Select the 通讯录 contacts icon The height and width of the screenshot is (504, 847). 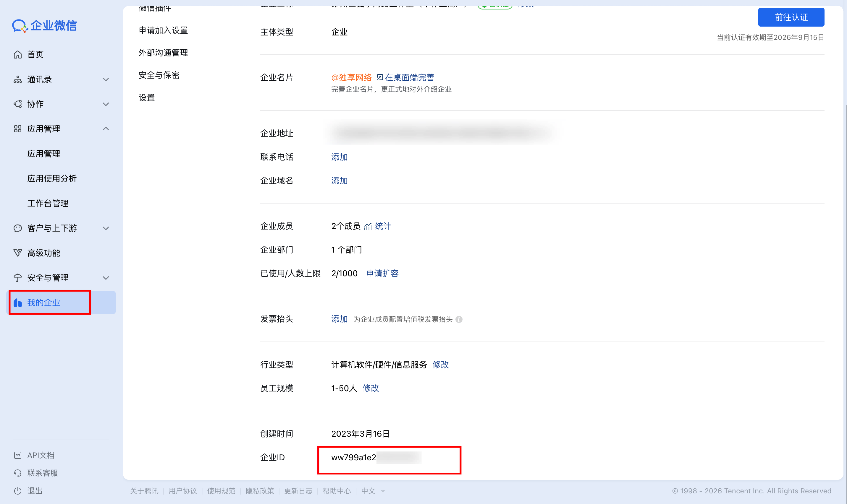(x=18, y=79)
